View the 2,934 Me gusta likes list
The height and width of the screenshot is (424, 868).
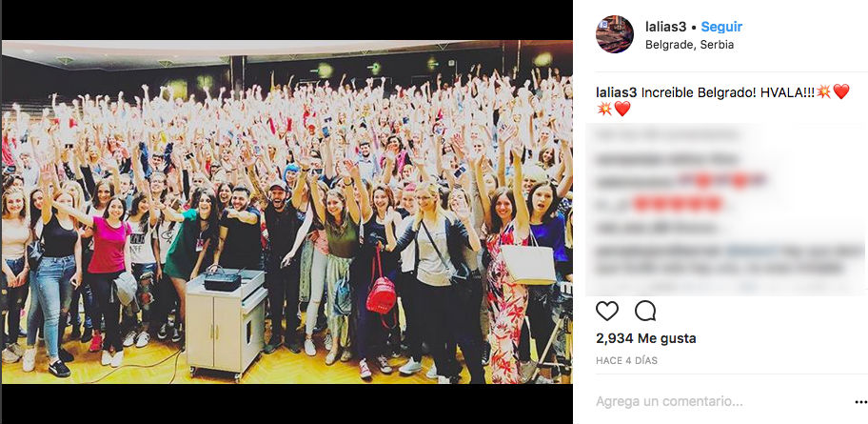coord(646,338)
